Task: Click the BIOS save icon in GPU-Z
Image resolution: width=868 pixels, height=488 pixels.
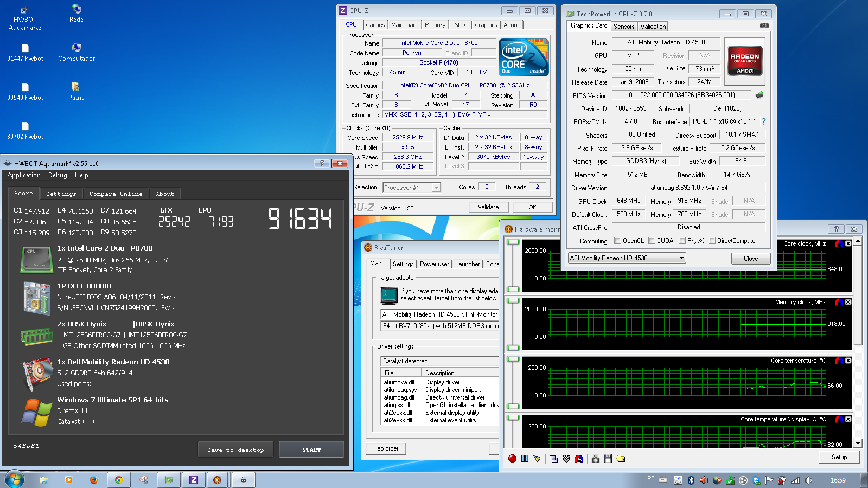Action: [x=759, y=95]
